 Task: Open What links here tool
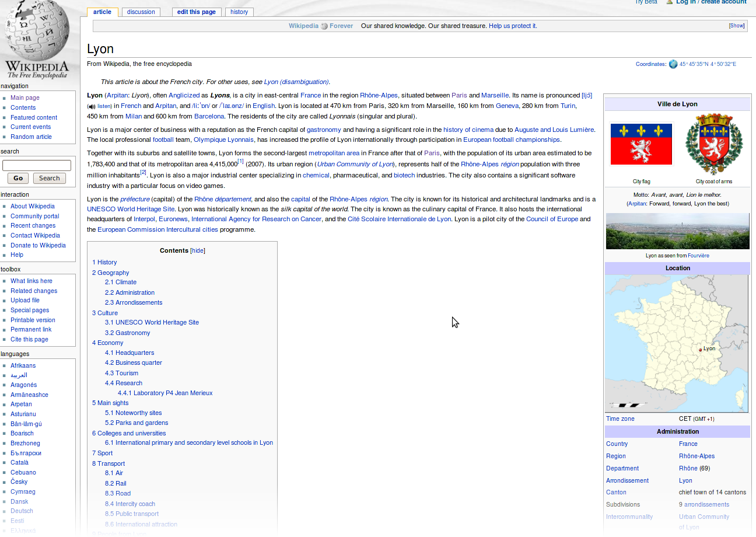click(32, 281)
